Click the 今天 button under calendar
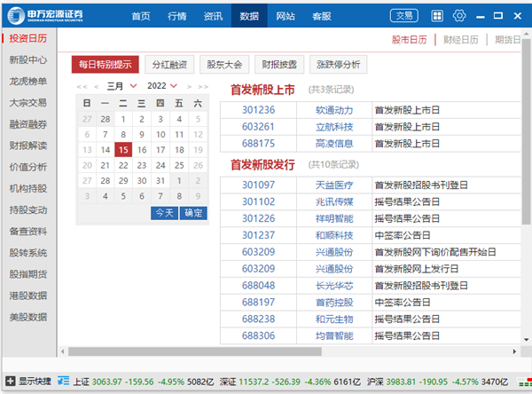532x394 pixels. [x=164, y=213]
